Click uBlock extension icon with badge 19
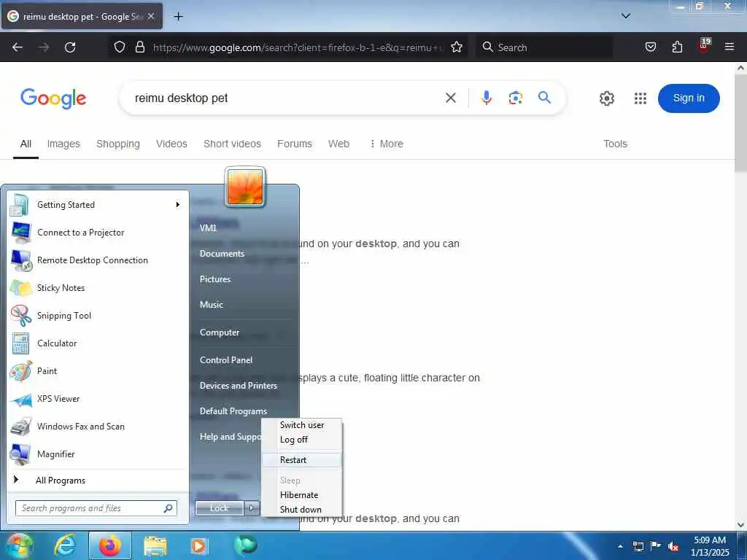 [704, 45]
